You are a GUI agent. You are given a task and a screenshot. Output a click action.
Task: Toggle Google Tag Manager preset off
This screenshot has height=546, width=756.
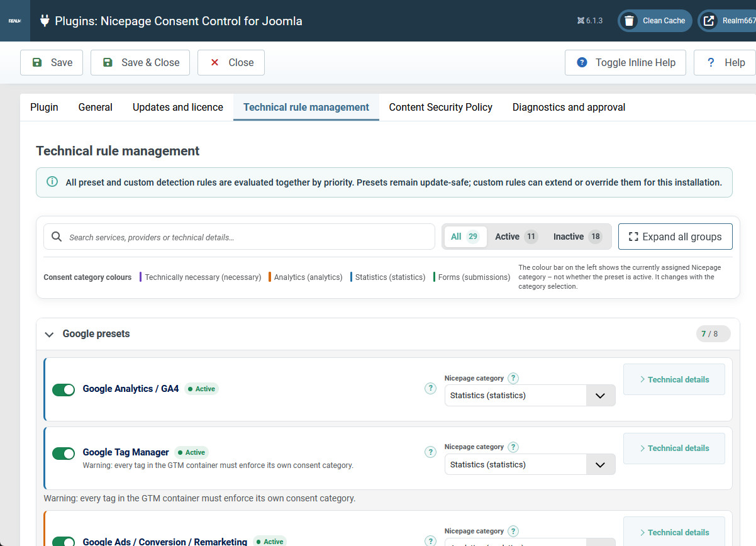[x=64, y=454]
